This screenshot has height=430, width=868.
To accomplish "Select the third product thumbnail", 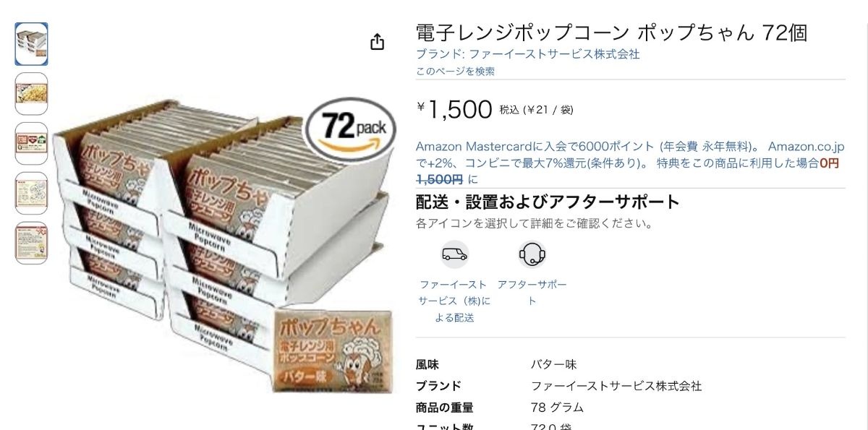I will tap(32, 144).
